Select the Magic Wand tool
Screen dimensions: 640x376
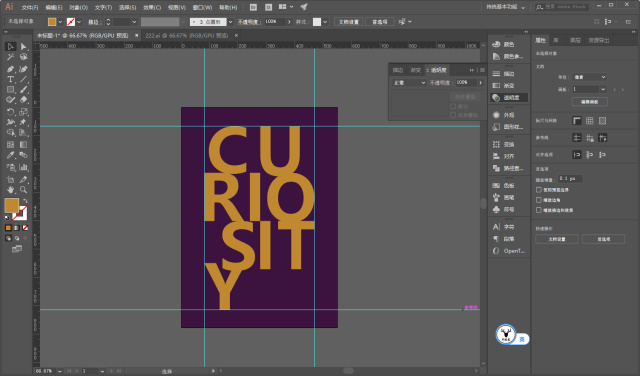(x=11, y=57)
